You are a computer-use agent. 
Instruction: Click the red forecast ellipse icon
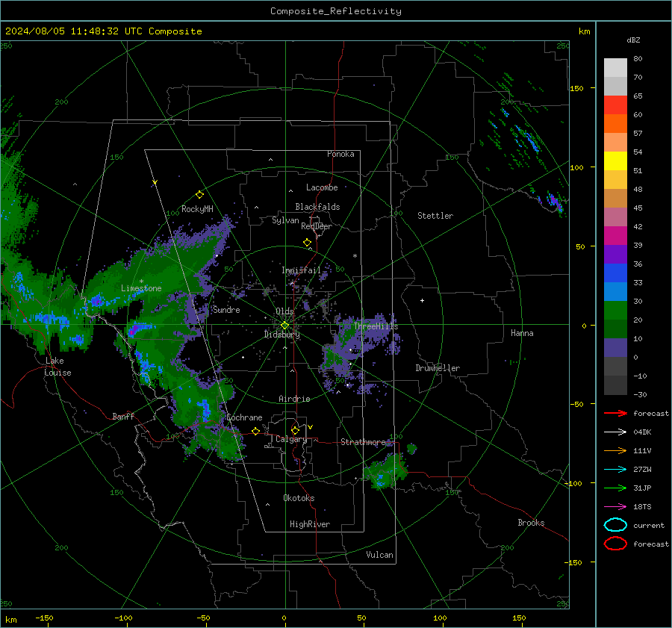(x=615, y=544)
